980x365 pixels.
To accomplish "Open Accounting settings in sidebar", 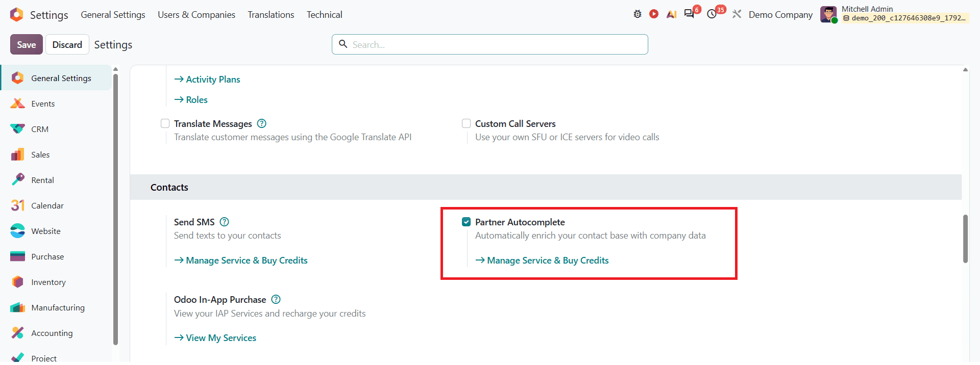I will point(56,333).
